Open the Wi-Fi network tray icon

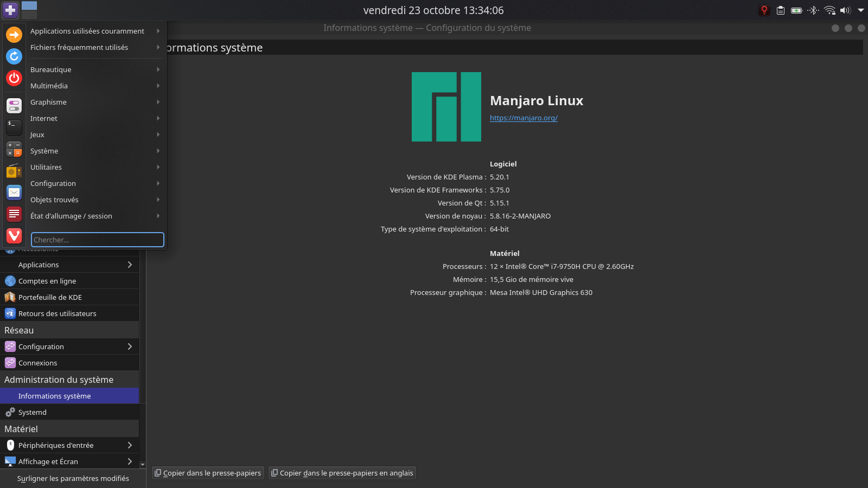[x=829, y=10]
